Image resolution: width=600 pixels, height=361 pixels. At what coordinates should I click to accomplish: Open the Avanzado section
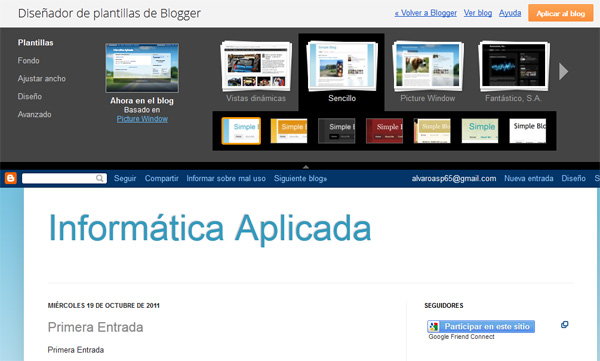click(34, 114)
